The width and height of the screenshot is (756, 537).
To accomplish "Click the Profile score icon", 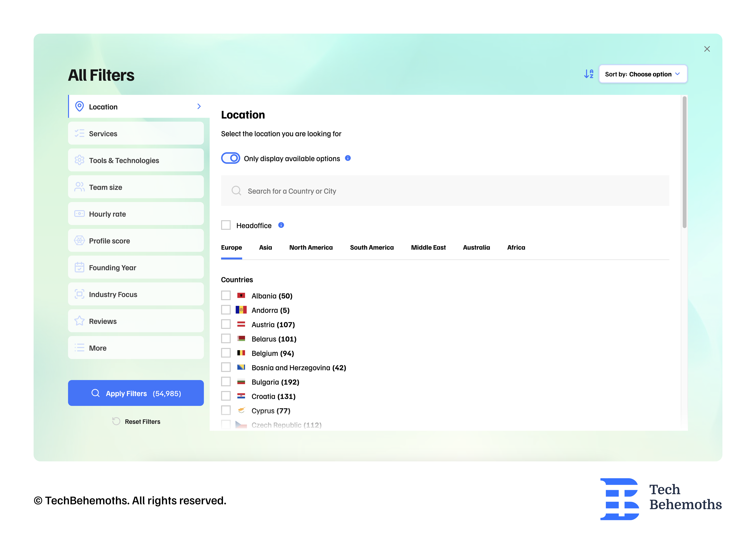I will (79, 240).
